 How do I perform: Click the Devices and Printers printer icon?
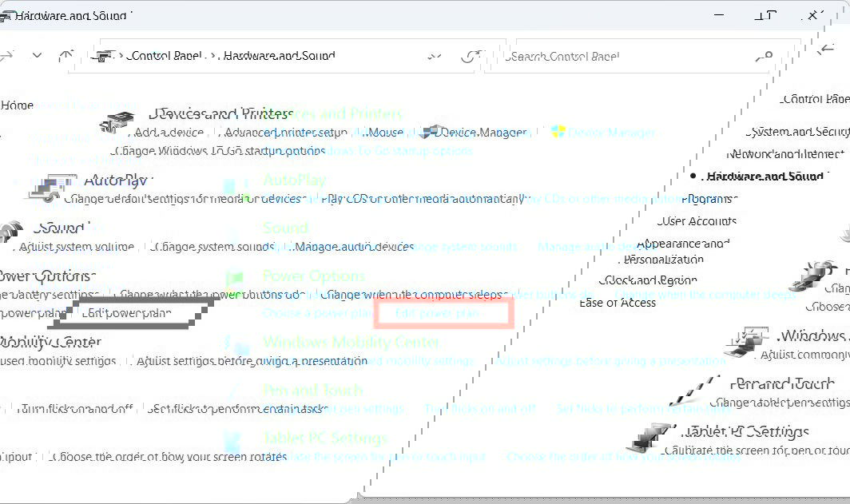click(117, 122)
